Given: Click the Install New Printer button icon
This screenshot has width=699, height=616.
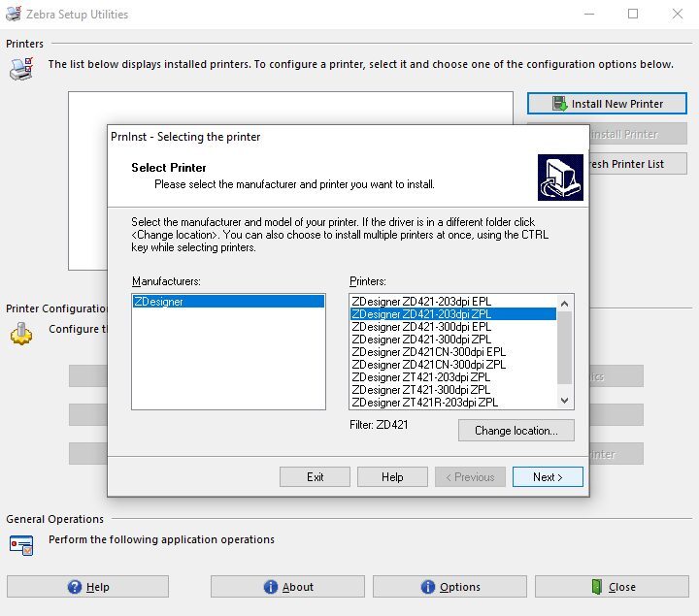Looking at the screenshot, I should pyautogui.click(x=559, y=104).
